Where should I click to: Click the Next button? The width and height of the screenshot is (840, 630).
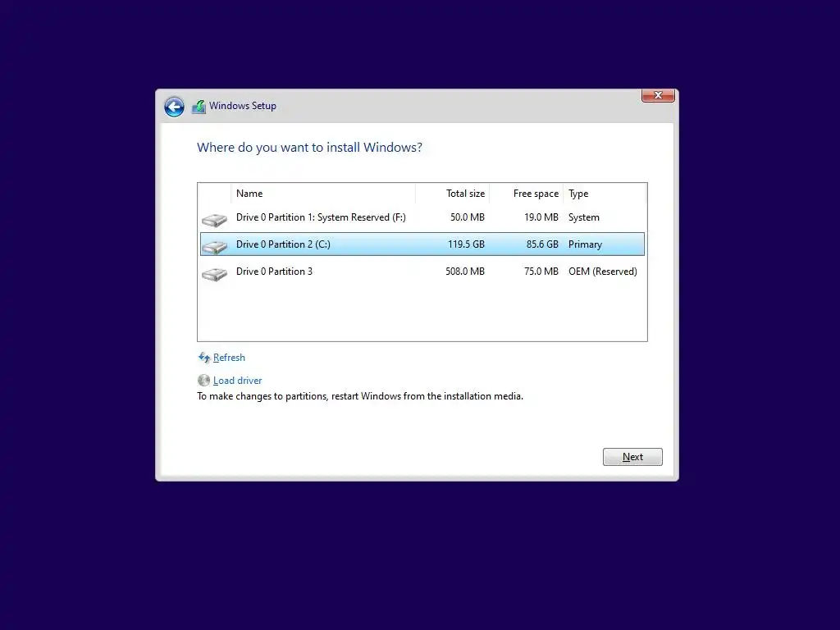pyautogui.click(x=632, y=457)
